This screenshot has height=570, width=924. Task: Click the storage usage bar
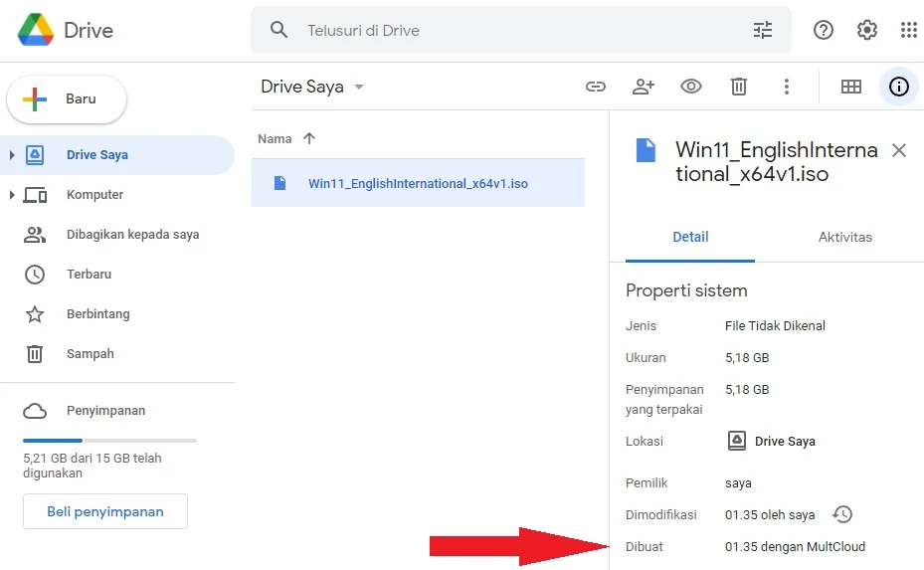click(109, 441)
